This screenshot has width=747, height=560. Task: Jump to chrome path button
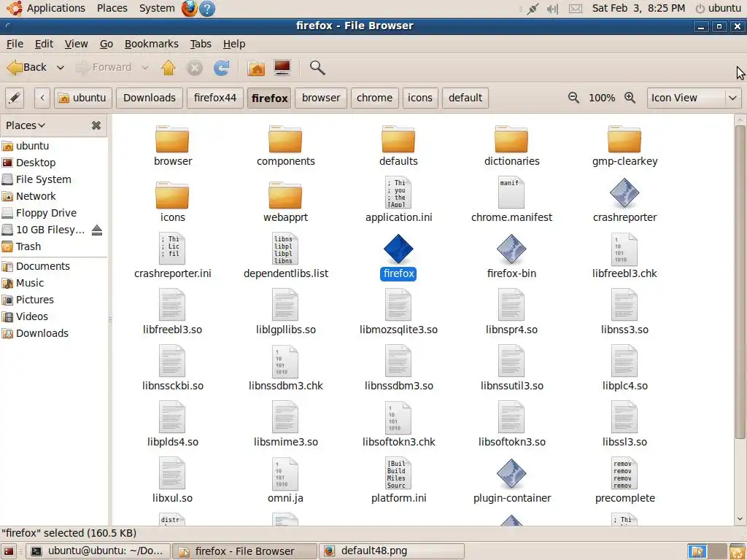tap(374, 98)
